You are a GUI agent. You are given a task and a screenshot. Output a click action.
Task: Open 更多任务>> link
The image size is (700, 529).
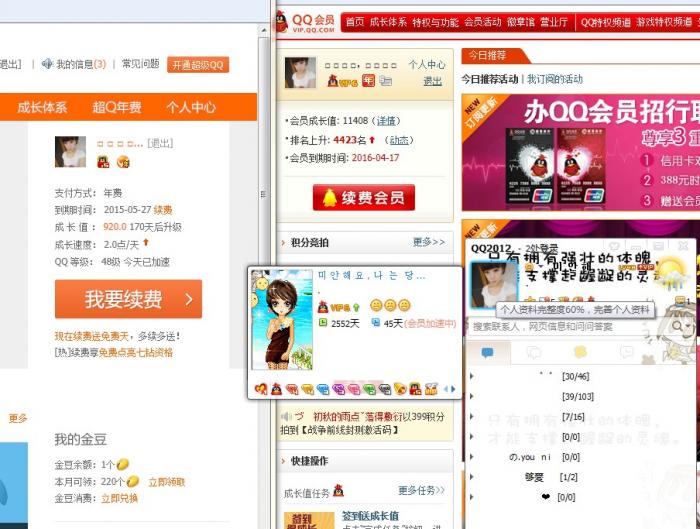[421, 490]
